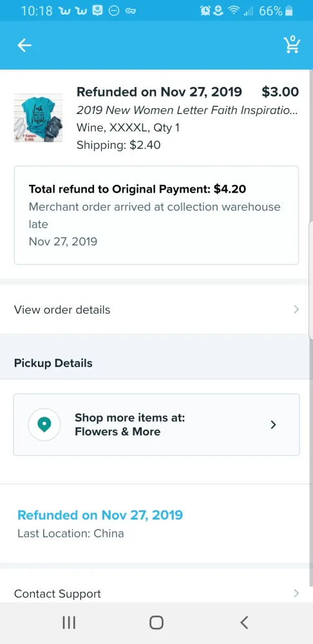Tap Refunded on Nov 27, 2019 blue link
Viewport: 313px width, 644px height.
(100, 515)
